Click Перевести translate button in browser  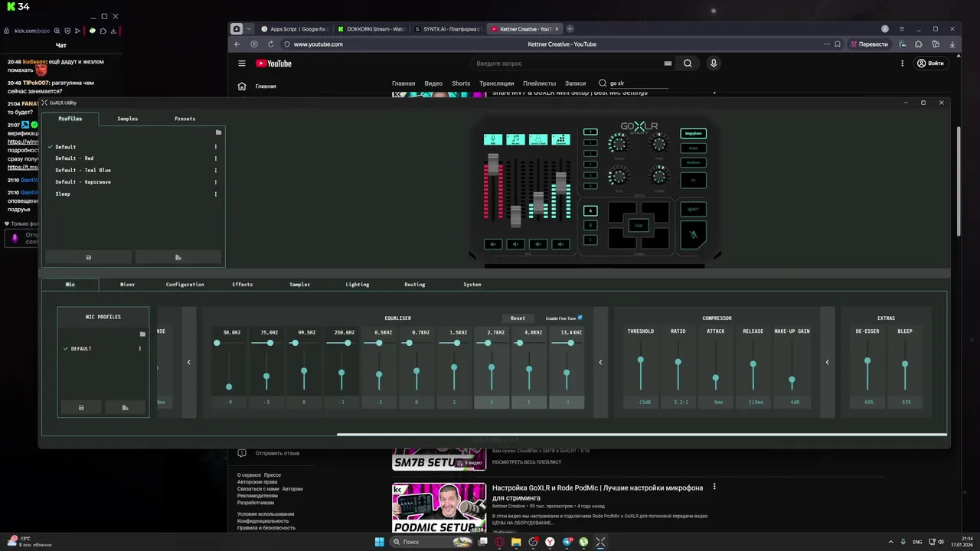tap(869, 44)
